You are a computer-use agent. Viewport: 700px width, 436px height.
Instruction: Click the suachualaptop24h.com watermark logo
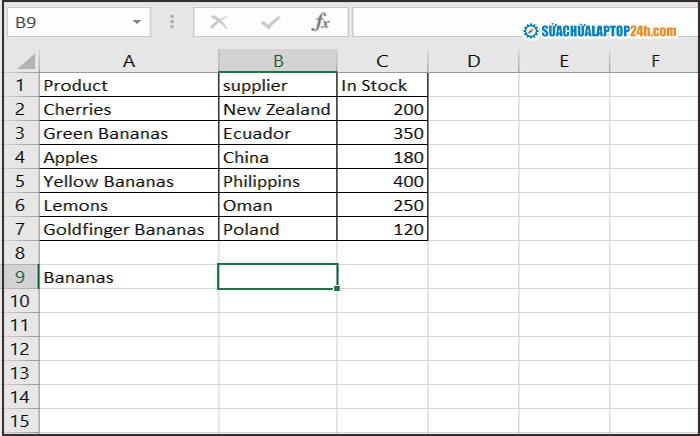pyautogui.click(x=600, y=31)
